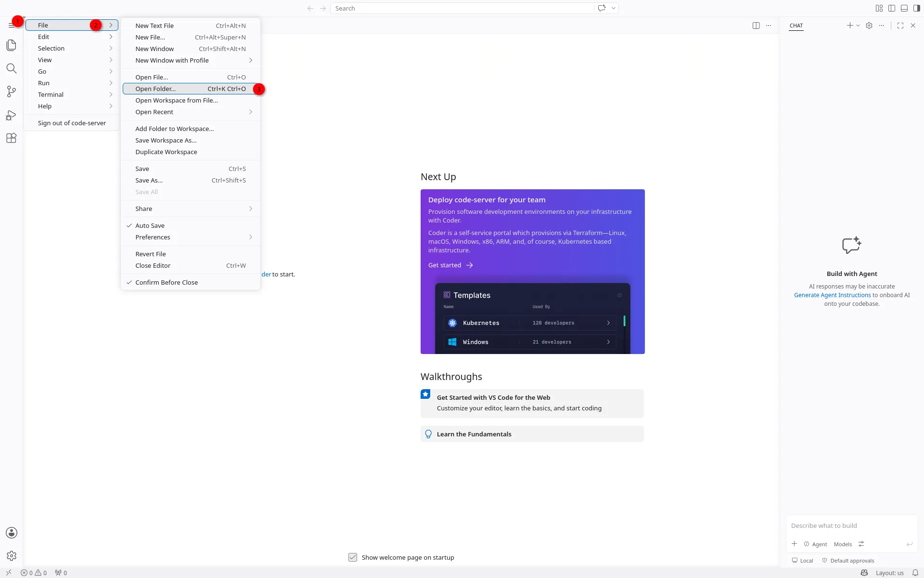Click the Go Forward arrow in title bar

tap(323, 8)
